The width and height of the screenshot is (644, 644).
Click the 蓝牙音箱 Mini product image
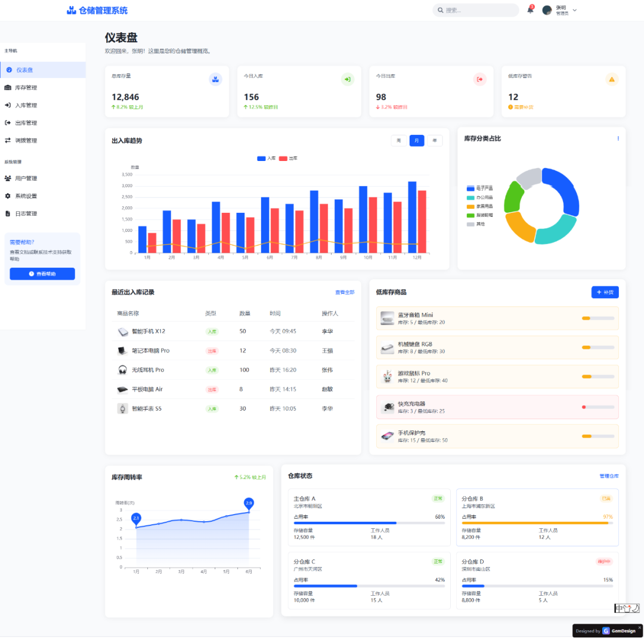pos(388,318)
